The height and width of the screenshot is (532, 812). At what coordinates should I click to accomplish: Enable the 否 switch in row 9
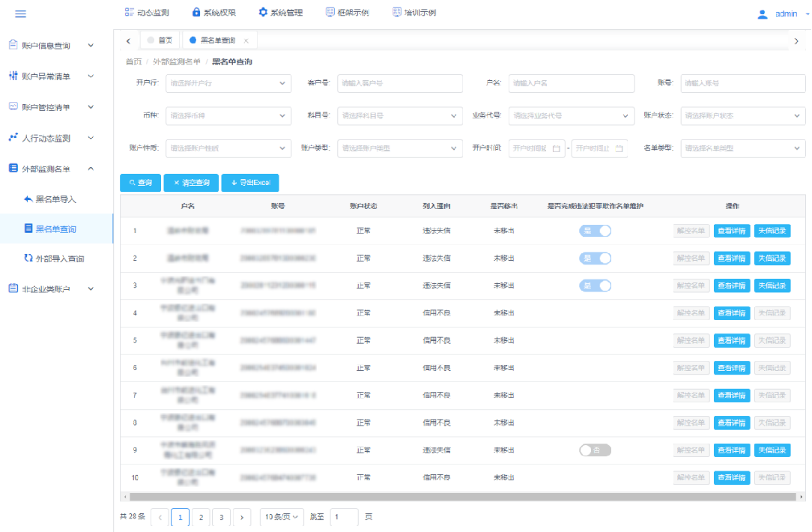pyautogui.click(x=595, y=450)
